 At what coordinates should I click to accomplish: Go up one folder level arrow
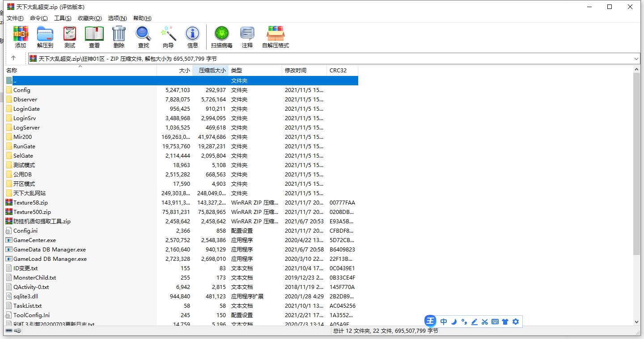(x=13, y=58)
